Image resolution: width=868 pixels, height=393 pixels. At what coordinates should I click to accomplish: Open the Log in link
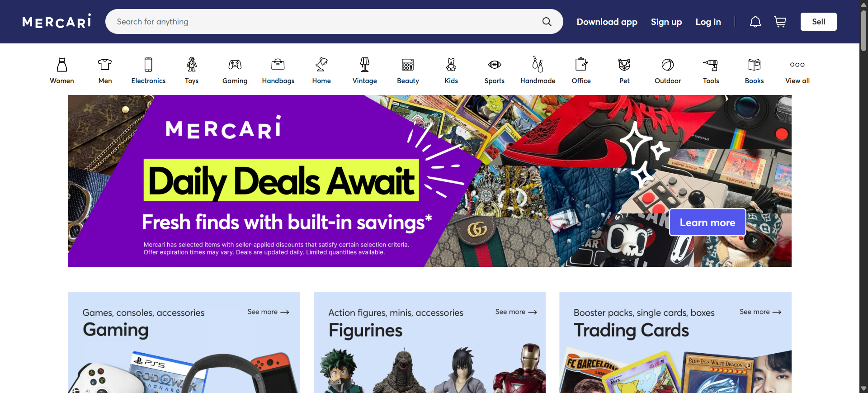(x=708, y=22)
